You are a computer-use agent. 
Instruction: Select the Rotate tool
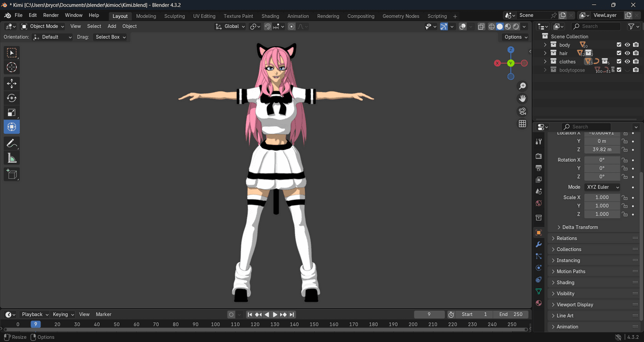12,98
